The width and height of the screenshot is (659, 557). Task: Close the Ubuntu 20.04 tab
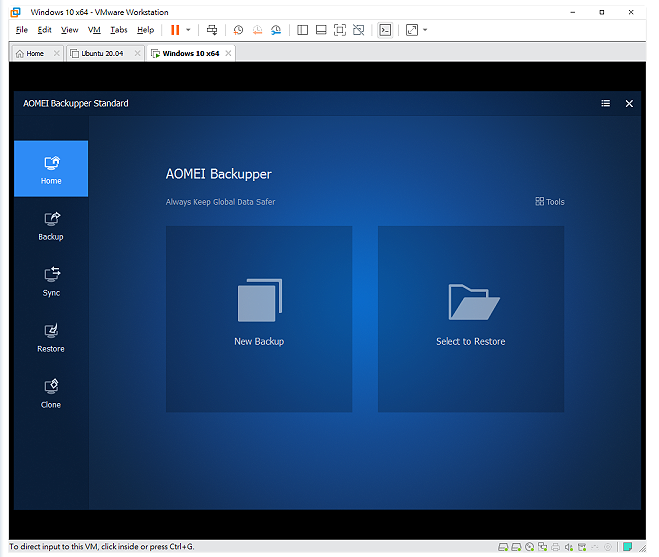coord(137,53)
